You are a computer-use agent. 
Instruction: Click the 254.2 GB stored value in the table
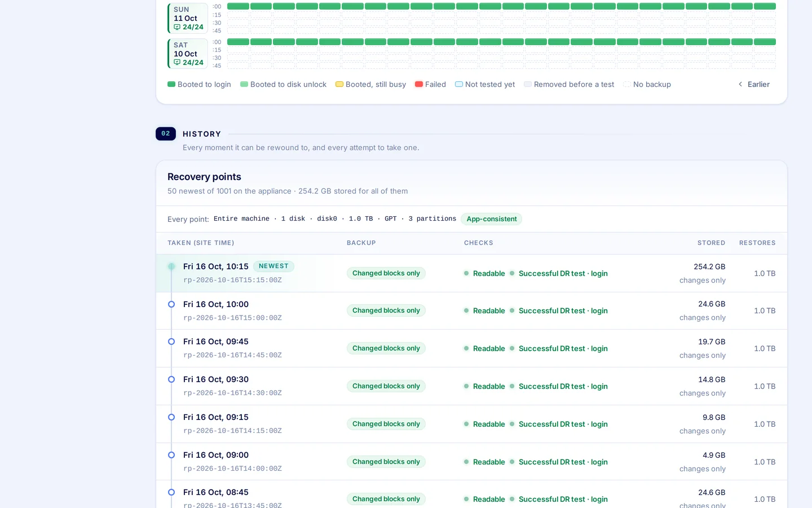point(709,266)
